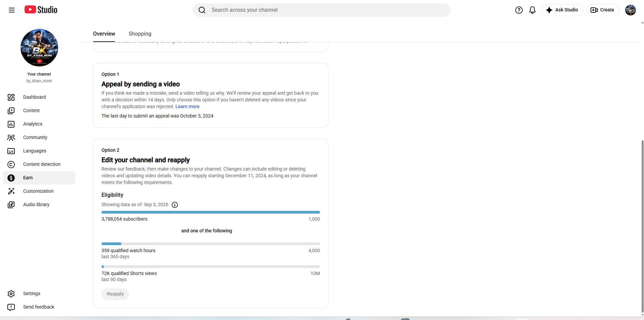Click the page vertical scrollbar
The height and width of the screenshot is (320, 644).
(642, 227)
